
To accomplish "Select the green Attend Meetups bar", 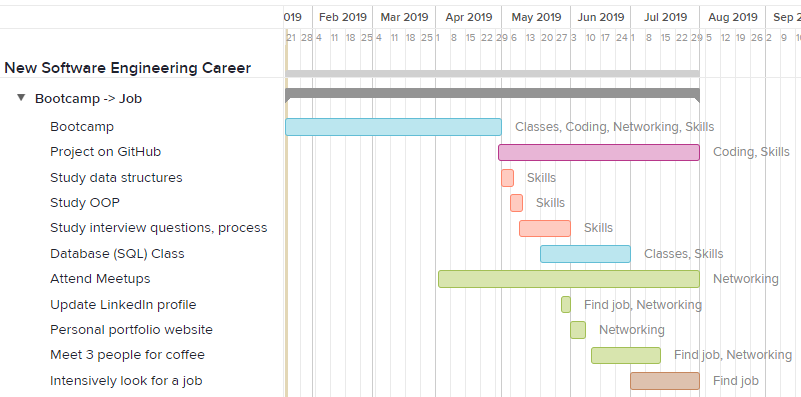I will pyautogui.click(x=569, y=279).
